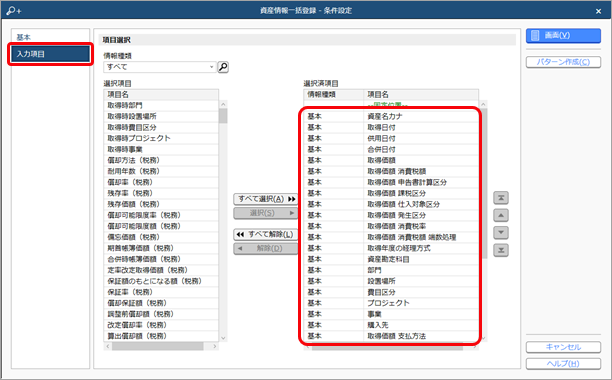Select 取得年度の経理方式 in selected items list

(391, 248)
